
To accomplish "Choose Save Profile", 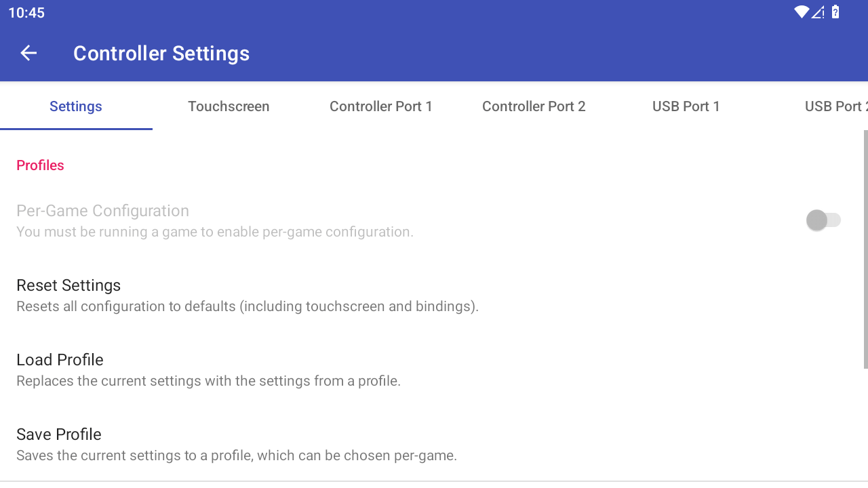I will click(59, 434).
